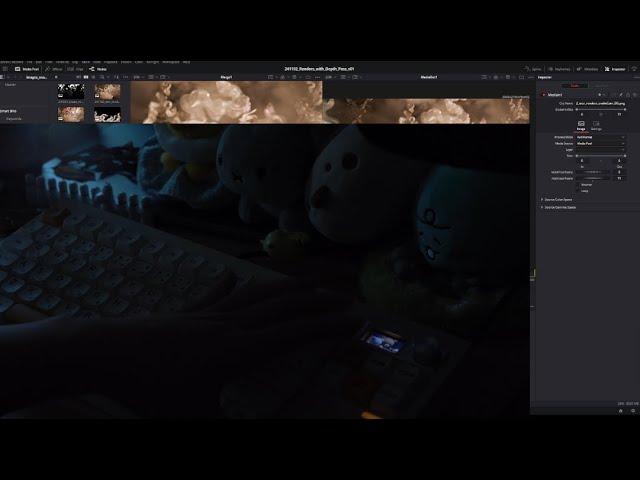This screenshot has height=480, width=640.
Task: Open the Playback menu
Action: (x=111, y=62)
